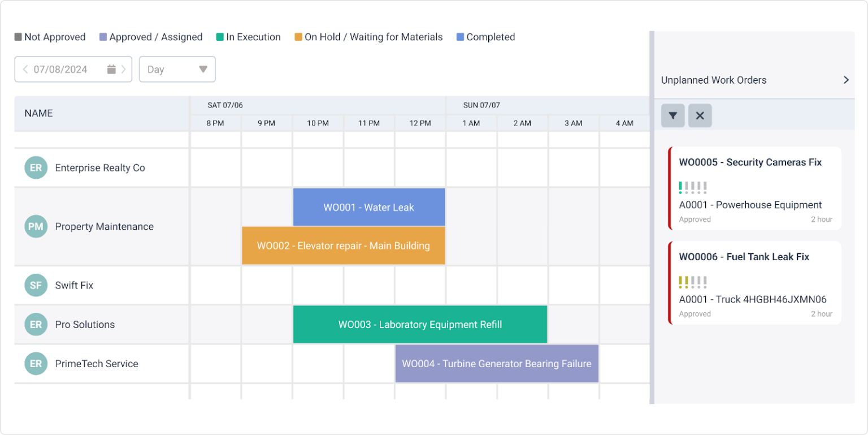This screenshot has width=868, height=435.
Task: Open the filter icon in Unplanned Work Orders
Action: (672, 115)
